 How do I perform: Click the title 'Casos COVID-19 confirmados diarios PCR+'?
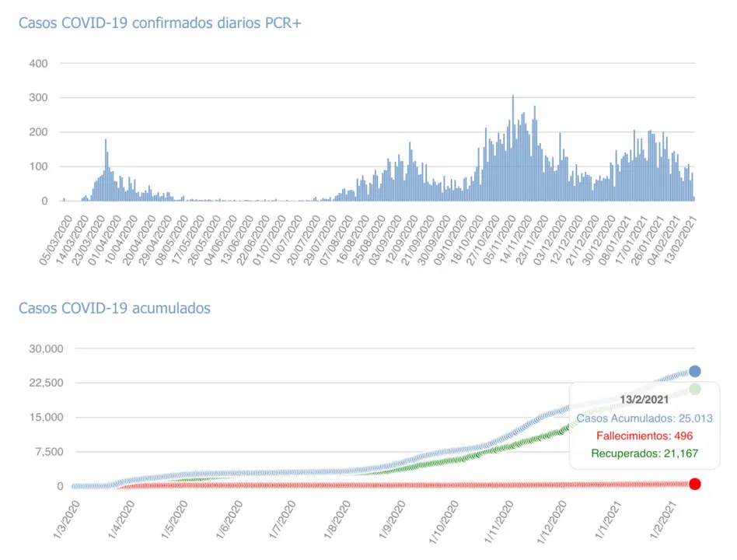coord(159,23)
